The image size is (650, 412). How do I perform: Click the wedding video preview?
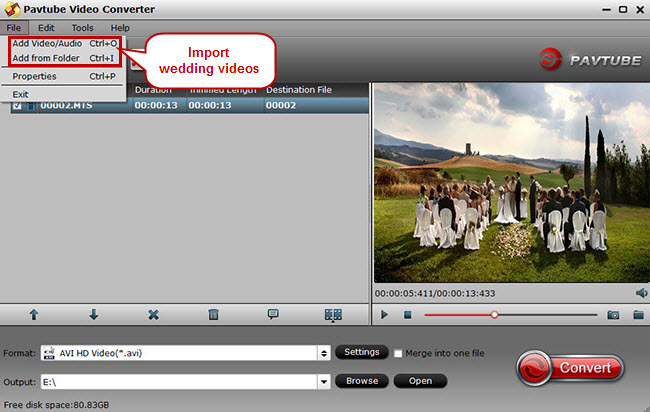tap(512, 183)
